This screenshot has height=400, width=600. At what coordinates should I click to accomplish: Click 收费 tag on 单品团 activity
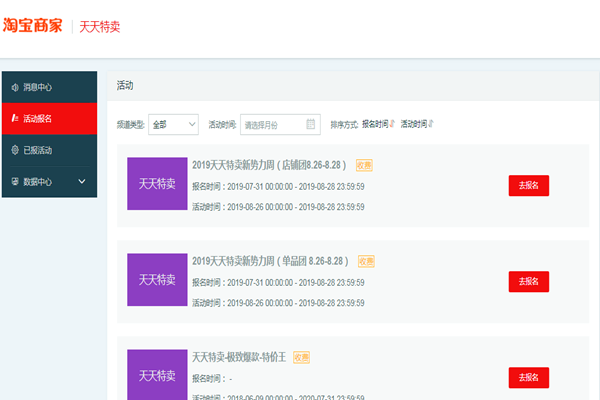point(366,261)
